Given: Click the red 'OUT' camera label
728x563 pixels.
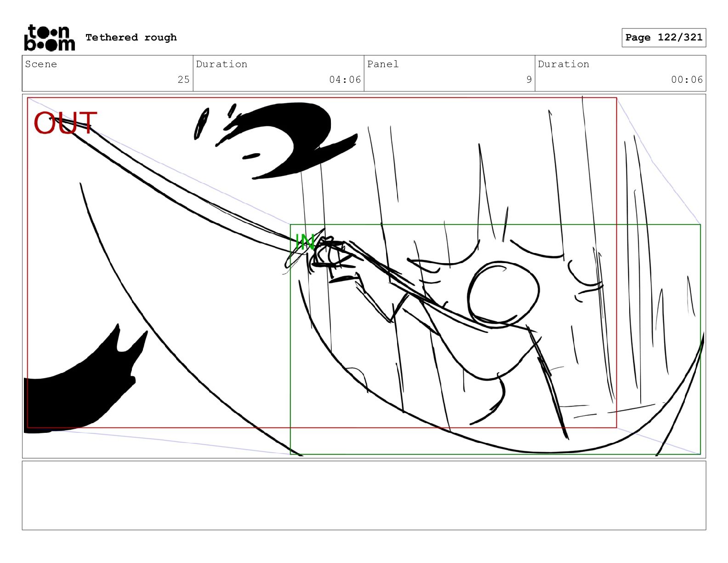Looking at the screenshot, I should 65,123.
